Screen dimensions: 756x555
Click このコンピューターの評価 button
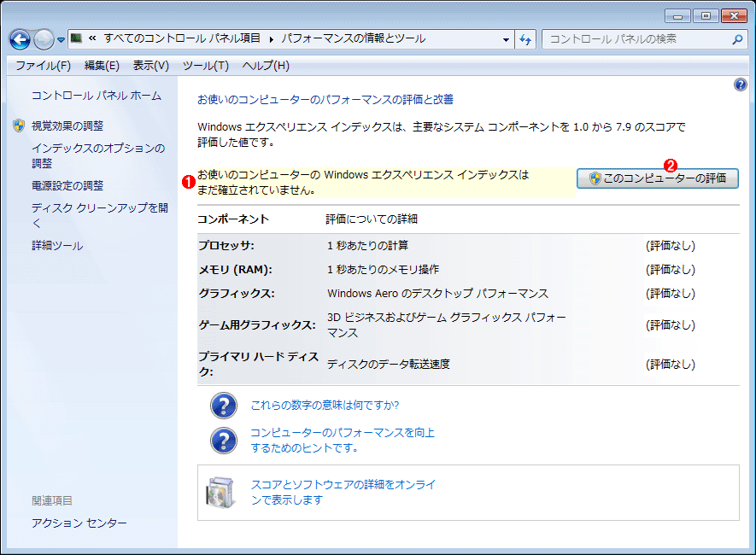click(x=658, y=178)
